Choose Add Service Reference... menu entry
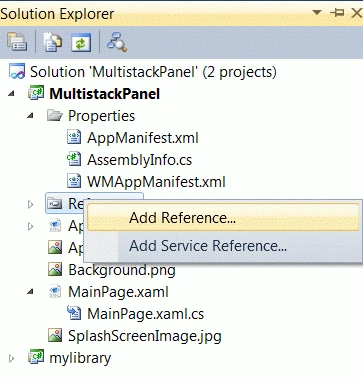The height and width of the screenshot is (381, 363). [x=223, y=246]
